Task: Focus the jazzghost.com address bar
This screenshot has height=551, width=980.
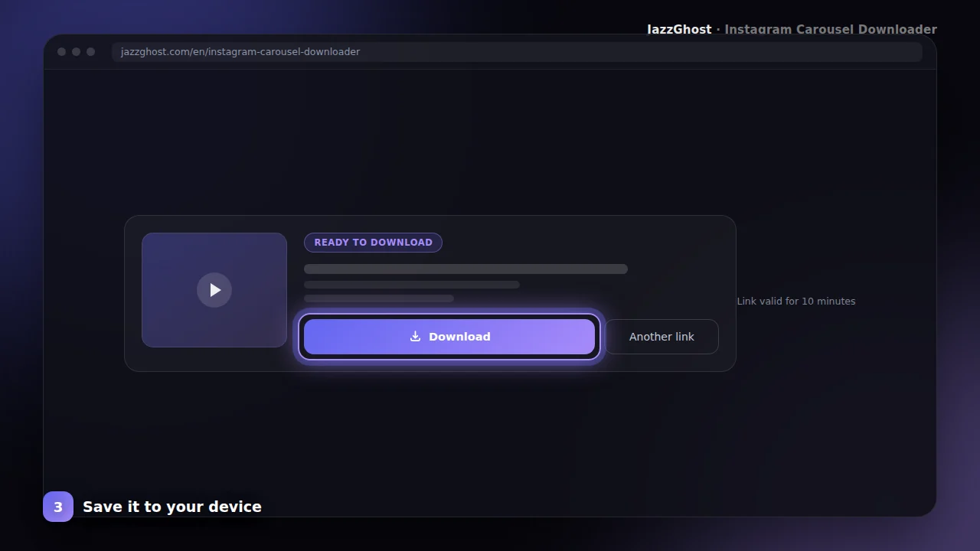Action: tap(517, 52)
